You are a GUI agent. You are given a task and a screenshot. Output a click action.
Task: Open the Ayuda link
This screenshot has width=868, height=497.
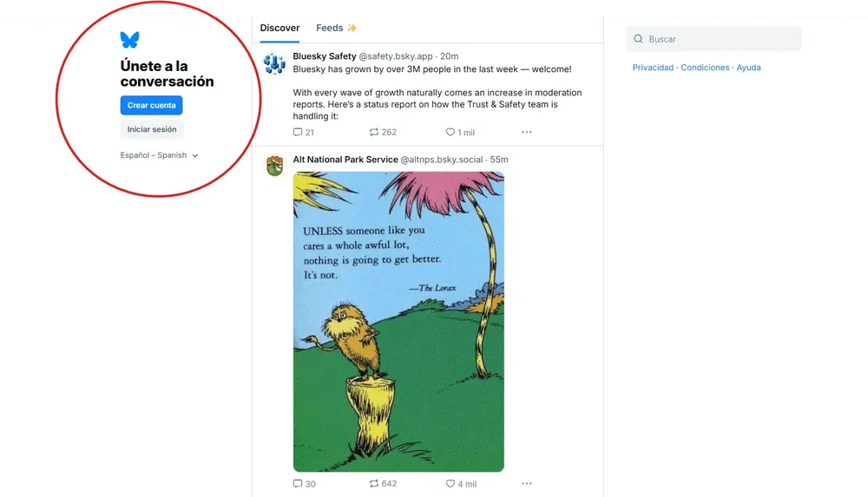click(748, 68)
